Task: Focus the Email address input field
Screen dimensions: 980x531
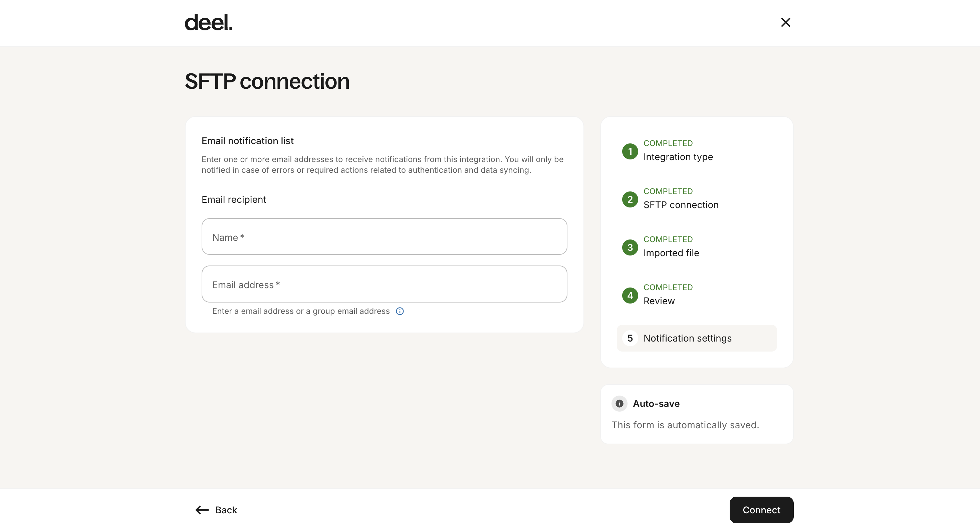Action: coord(384,284)
